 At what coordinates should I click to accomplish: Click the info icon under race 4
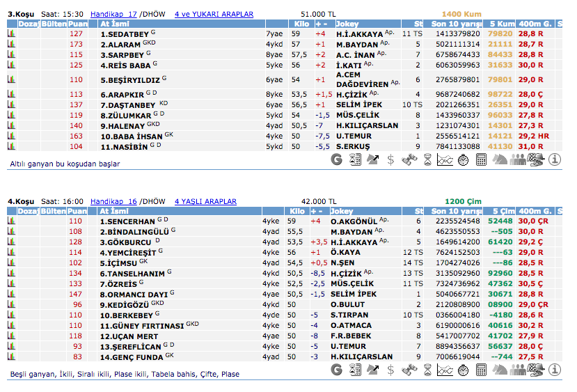point(555,373)
